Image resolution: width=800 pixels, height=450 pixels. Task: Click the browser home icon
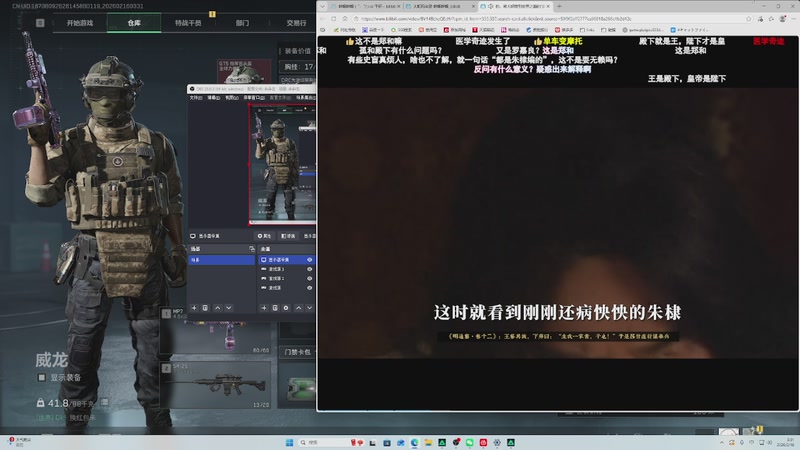coord(345,19)
